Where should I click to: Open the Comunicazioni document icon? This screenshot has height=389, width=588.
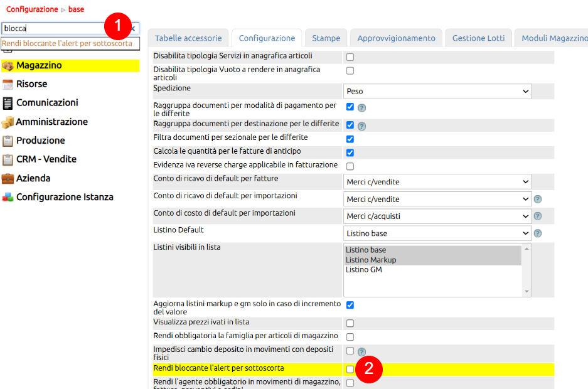coord(8,103)
